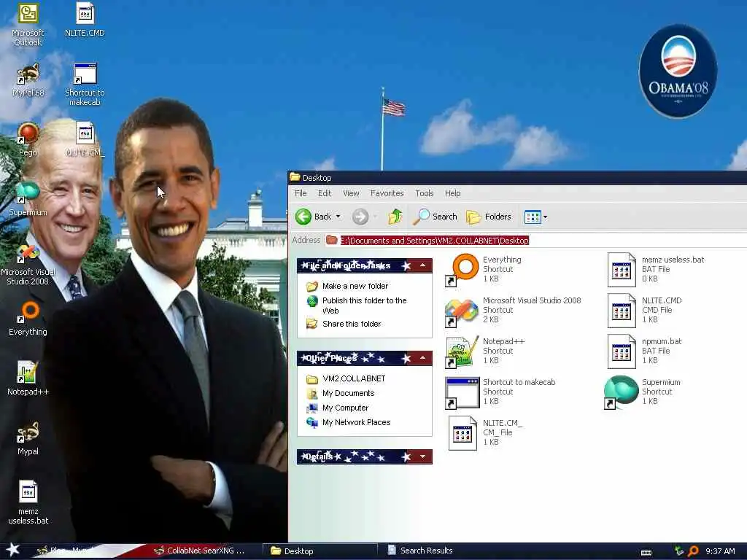Click the Search toolbar button
This screenshot has width=747, height=560.
click(435, 217)
